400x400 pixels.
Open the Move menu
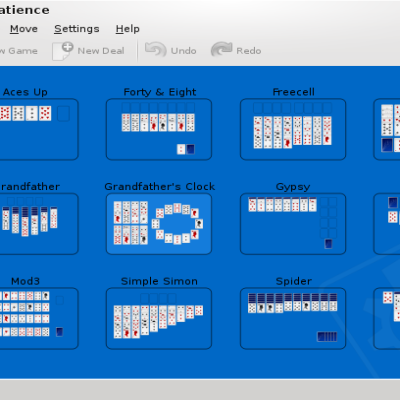[24, 29]
